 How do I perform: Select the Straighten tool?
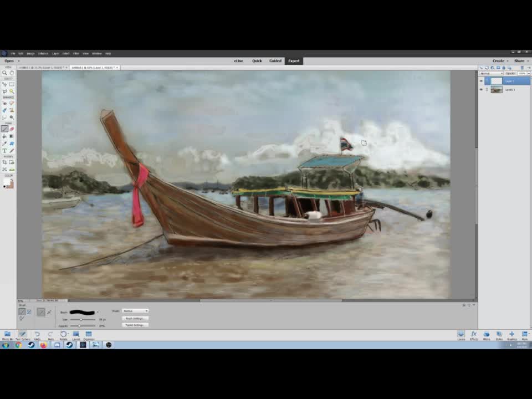[x=12, y=170]
